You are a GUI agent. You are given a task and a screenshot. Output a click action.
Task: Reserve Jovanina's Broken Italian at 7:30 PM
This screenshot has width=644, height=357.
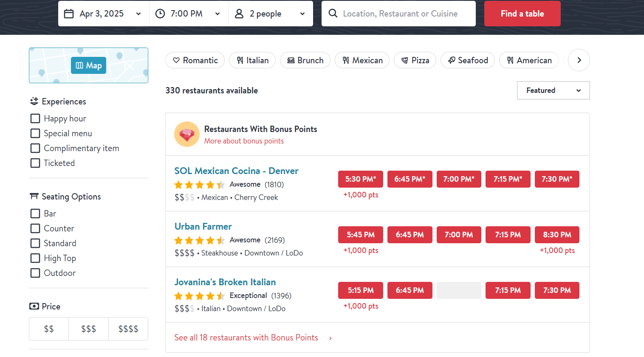(557, 290)
